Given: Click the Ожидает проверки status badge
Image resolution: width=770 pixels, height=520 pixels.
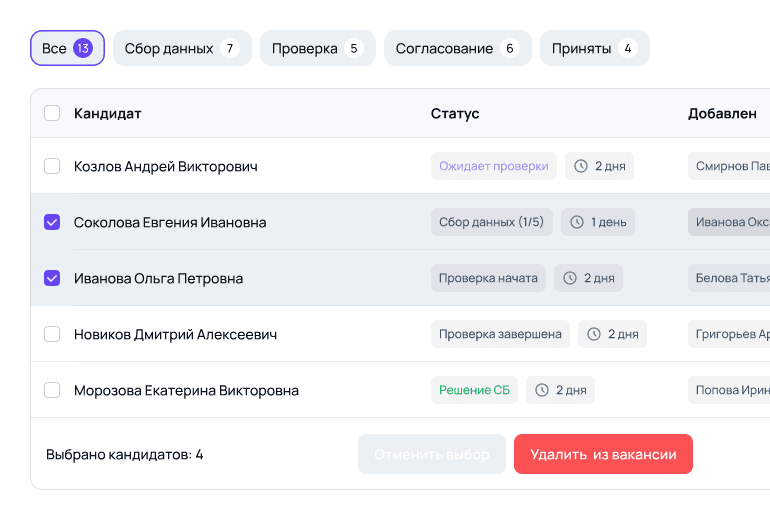Looking at the screenshot, I should click(494, 166).
